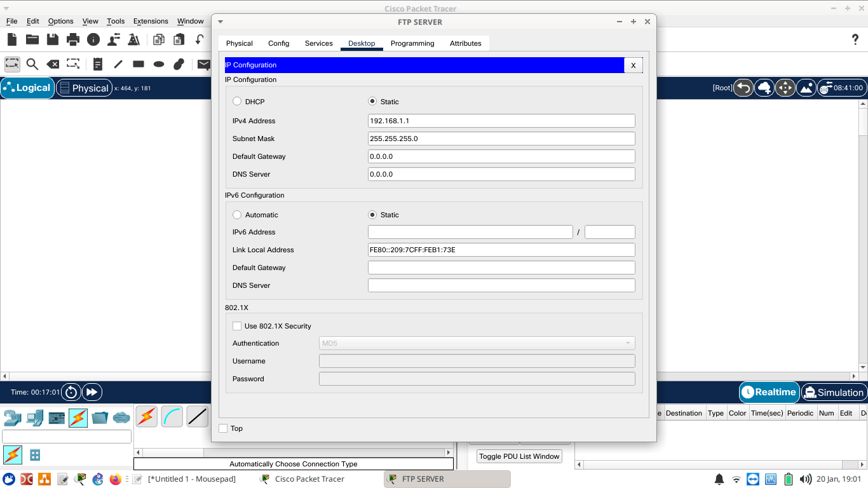Click the Link Local Address field
This screenshot has width=868, height=488.
point(501,250)
